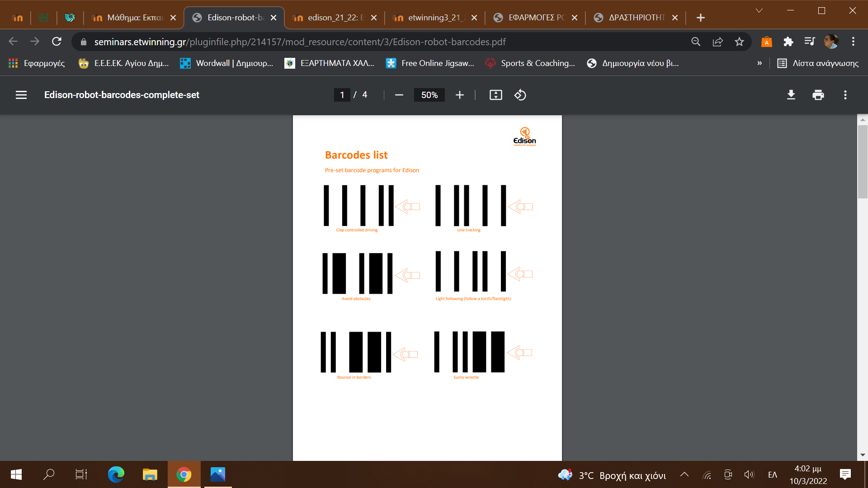Screen dimensions: 868x488
Task: Rotate the PDF counterclockwise
Action: (x=520, y=95)
